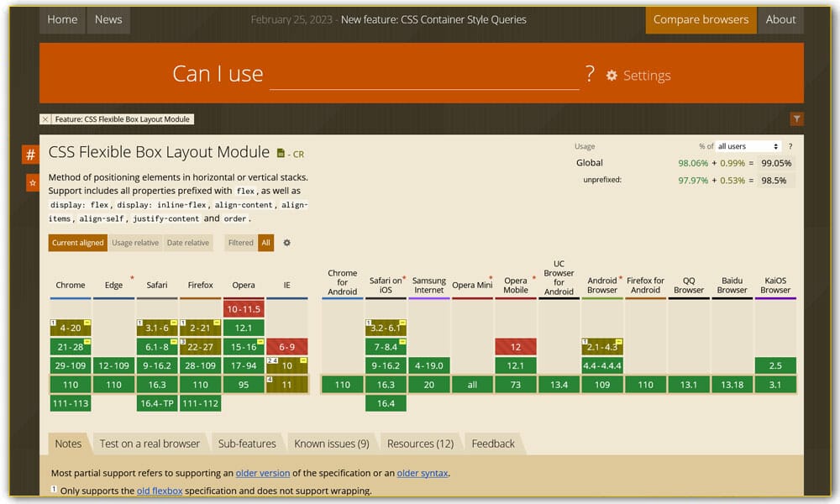840x504 pixels.
Task: Star this feature using the sidebar star icon
Action: coord(30,181)
